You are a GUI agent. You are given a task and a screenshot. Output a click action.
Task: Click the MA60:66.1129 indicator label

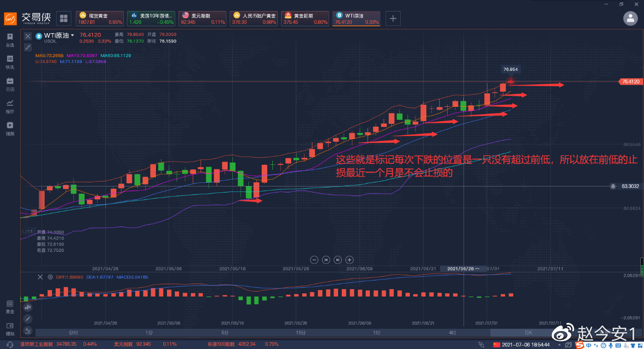[x=115, y=56]
